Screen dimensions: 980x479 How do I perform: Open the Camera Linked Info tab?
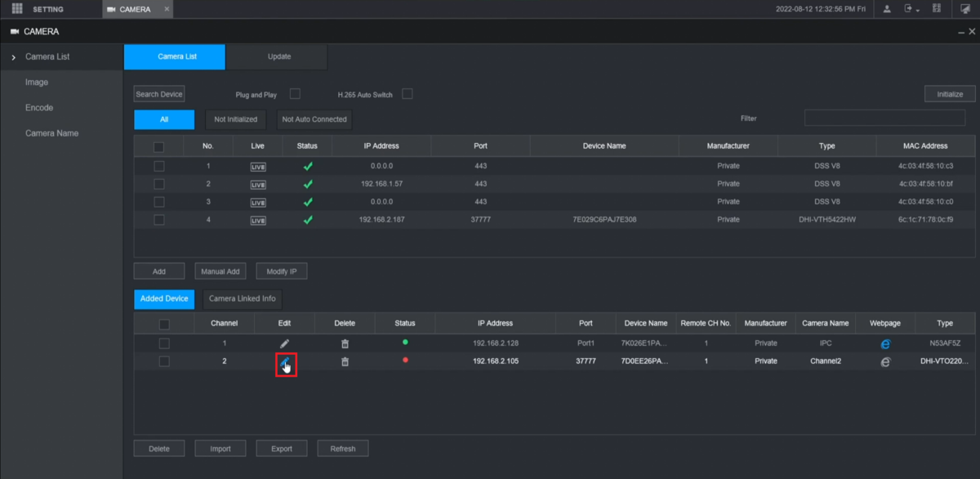coord(242,298)
